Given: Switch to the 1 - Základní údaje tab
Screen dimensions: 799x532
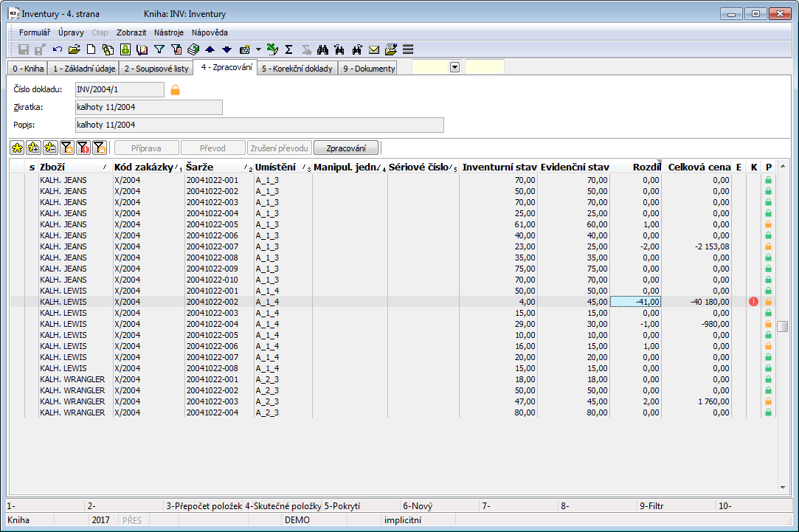Looking at the screenshot, I should coord(84,69).
